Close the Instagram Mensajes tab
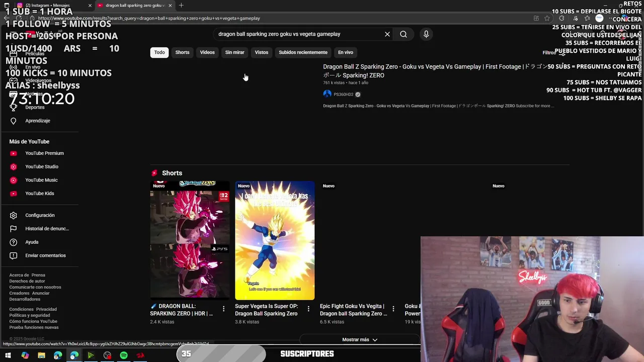The width and height of the screenshot is (644, 362). click(90, 6)
